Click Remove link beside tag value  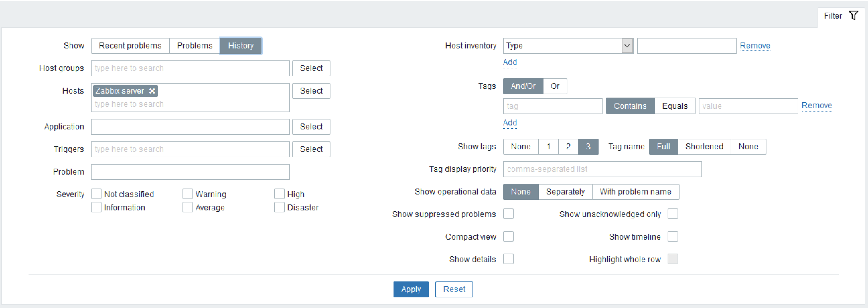coord(816,106)
